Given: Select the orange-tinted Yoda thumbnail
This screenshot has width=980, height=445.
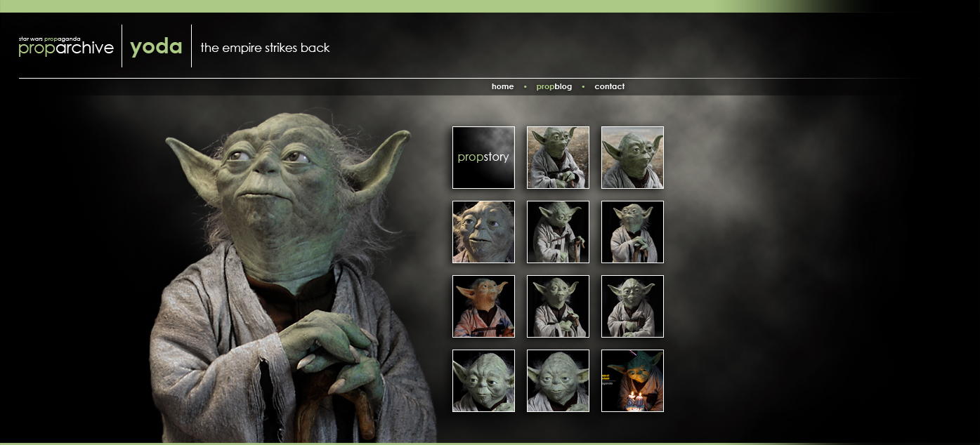Looking at the screenshot, I should pyautogui.click(x=483, y=306).
